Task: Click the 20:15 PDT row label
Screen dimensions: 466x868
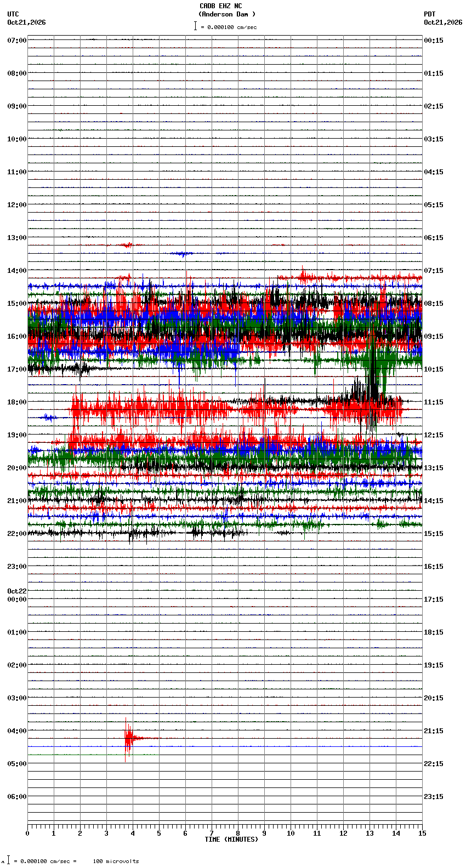Action: point(434,698)
